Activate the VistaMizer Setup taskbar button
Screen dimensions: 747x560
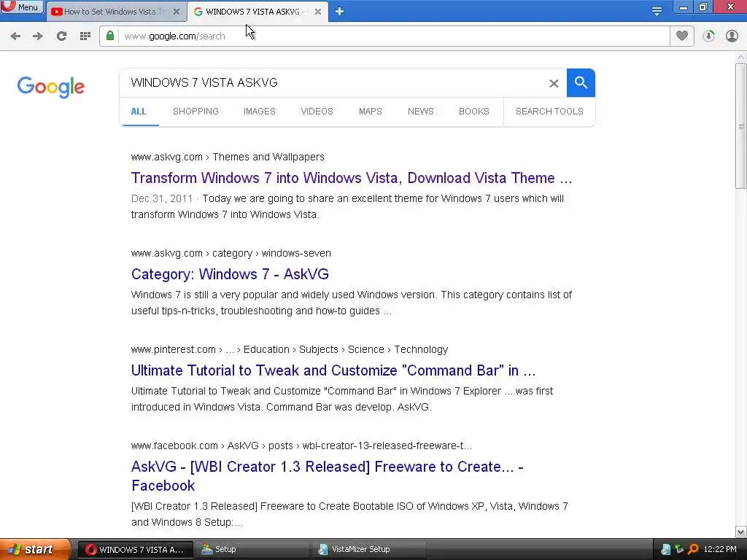tap(368, 550)
